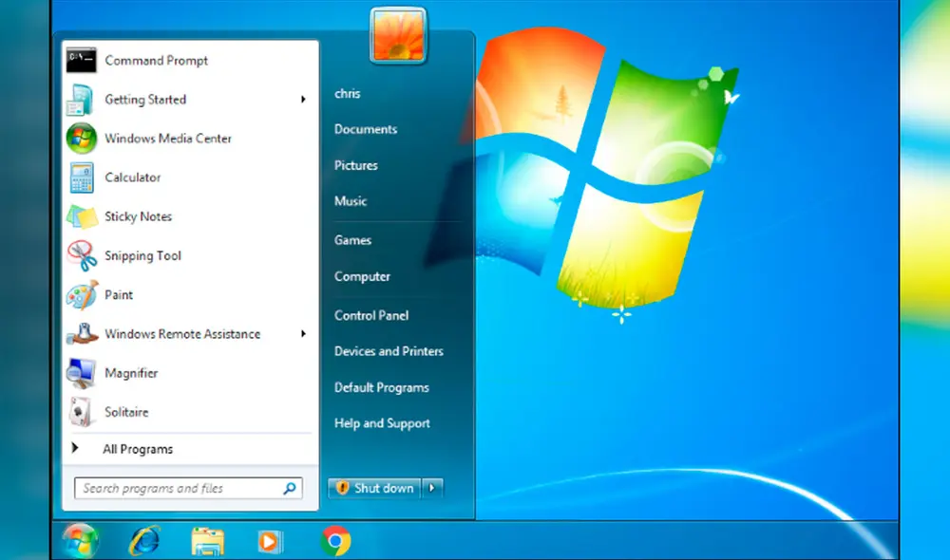Image resolution: width=950 pixels, height=560 pixels.
Task: Expand Windows Remote Assistance submenu arrow
Action: [x=304, y=334]
